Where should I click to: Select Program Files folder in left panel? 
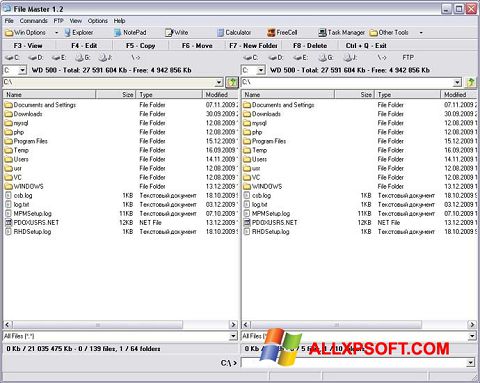(26, 141)
